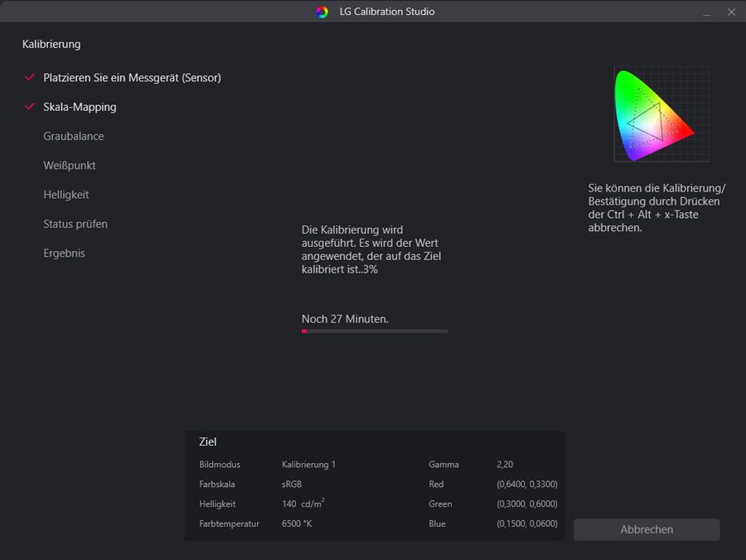Click the Bildmodus value Kalibrierung 1
The height and width of the screenshot is (560, 746).
308,465
